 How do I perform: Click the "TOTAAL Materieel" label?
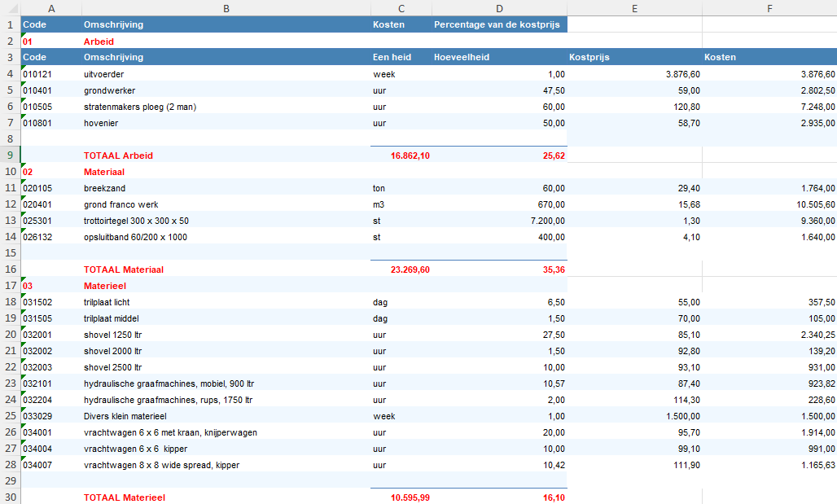(125, 497)
